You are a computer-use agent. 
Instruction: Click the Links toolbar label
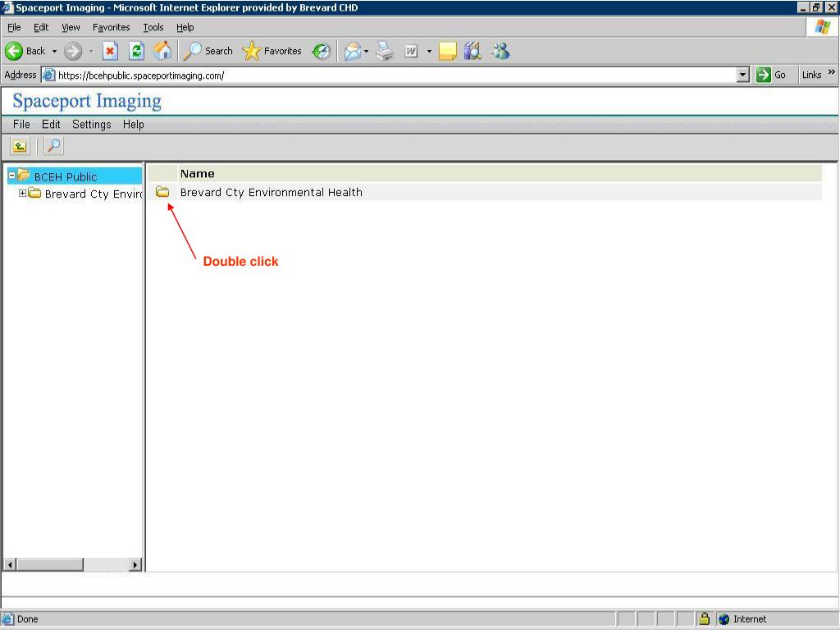(811, 75)
